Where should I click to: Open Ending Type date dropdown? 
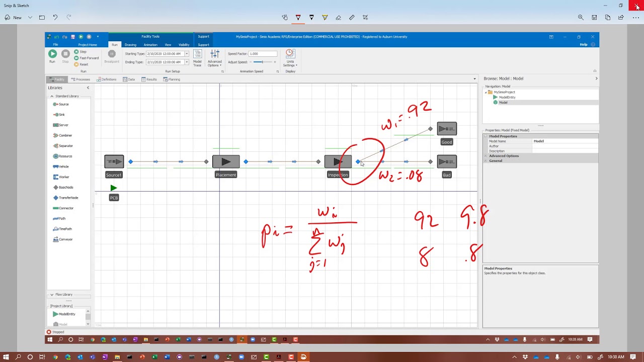click(x=187, y=62)
